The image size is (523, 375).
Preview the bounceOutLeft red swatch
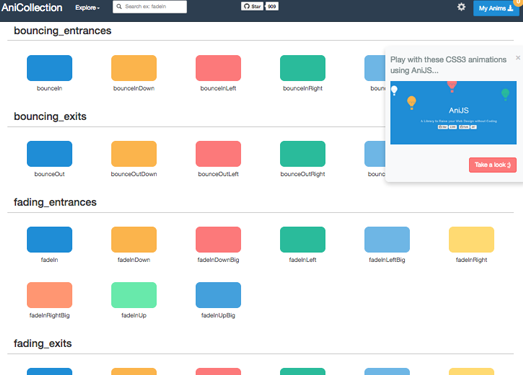(218, 154)
